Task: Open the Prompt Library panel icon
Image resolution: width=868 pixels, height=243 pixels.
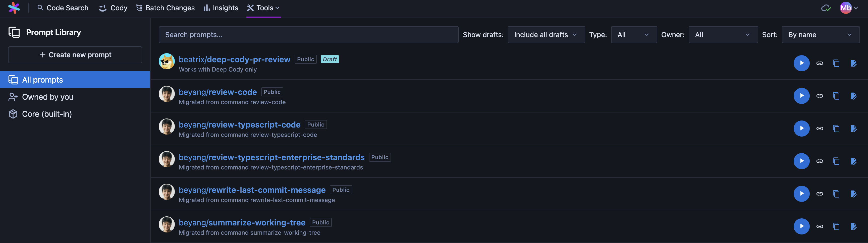Action: tap(14, 32)
